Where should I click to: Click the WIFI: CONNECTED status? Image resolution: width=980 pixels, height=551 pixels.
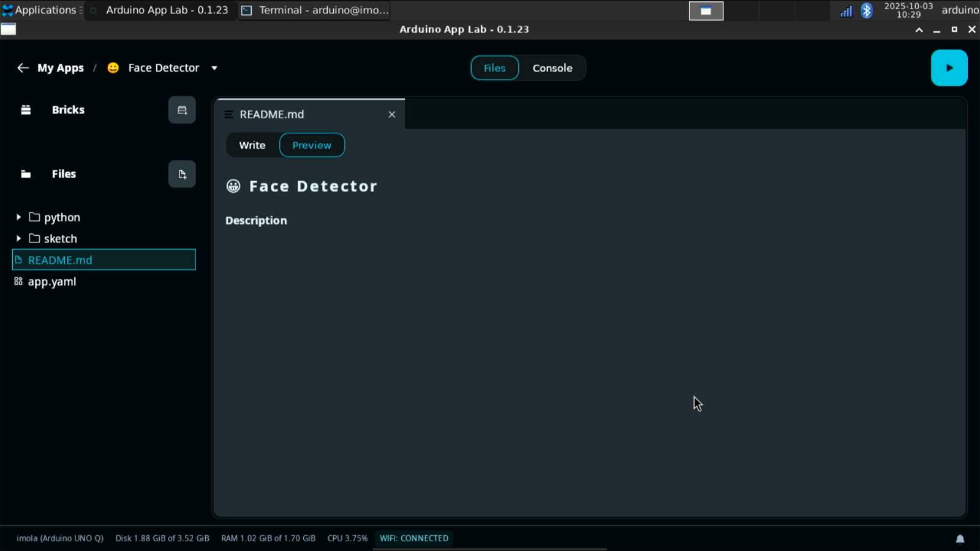(x=414, y=538)
